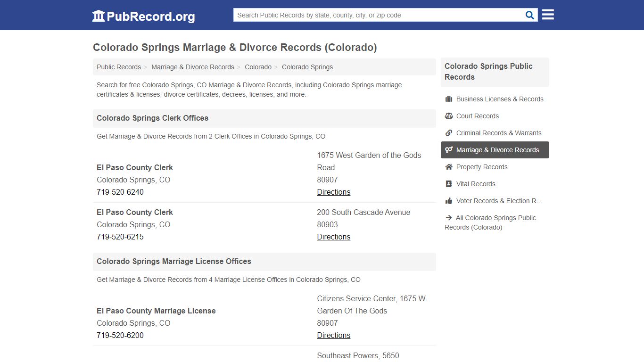Click the scales icon beside Court Records
This screenshot has width=644, height=362.
click(449, 116)
